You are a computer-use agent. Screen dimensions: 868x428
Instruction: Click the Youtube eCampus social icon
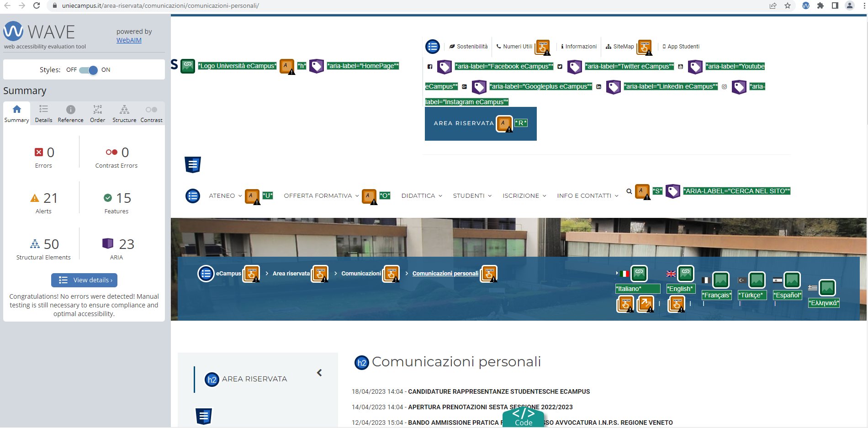pyautogui.click(x=681, y=67)
